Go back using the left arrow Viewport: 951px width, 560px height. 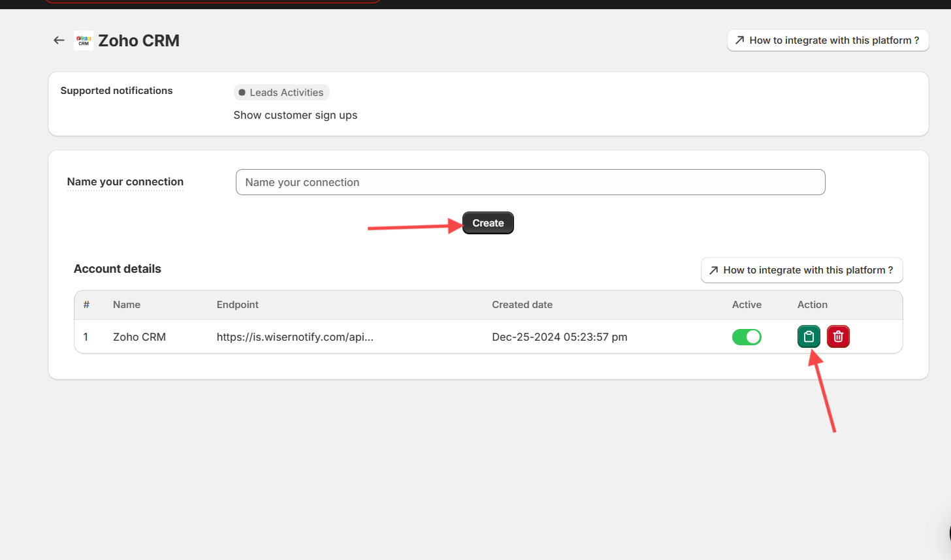[59, 40]
